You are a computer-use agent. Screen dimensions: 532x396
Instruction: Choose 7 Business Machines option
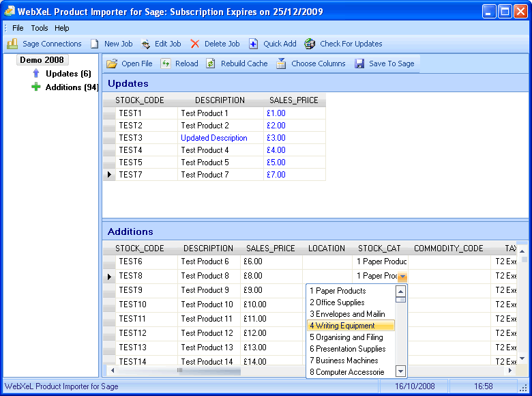(351, 360)
